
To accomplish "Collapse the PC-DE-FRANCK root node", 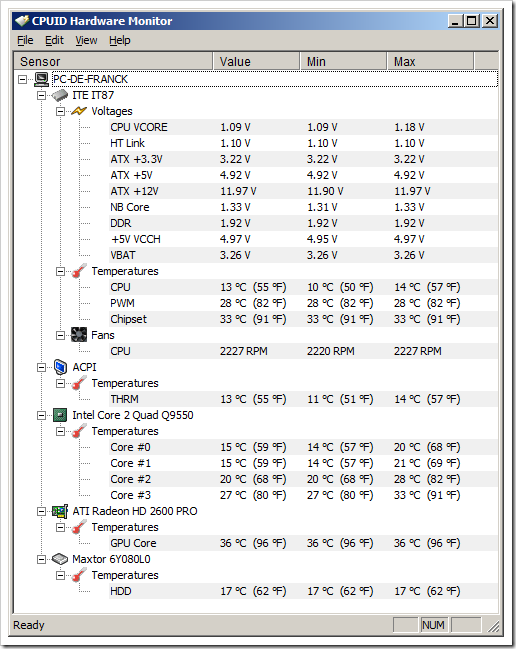I will coord(23,79).
